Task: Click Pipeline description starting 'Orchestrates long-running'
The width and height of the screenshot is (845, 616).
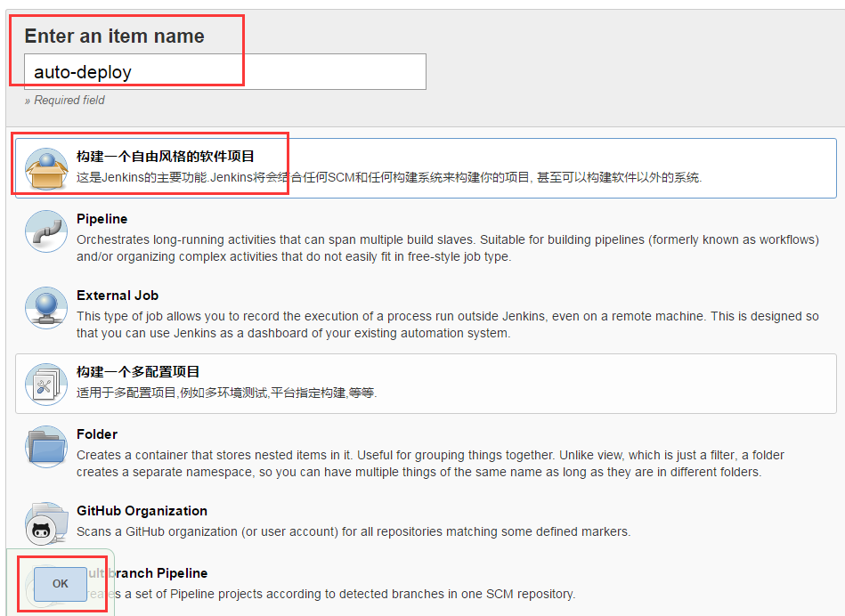Action: pos(448,247)
